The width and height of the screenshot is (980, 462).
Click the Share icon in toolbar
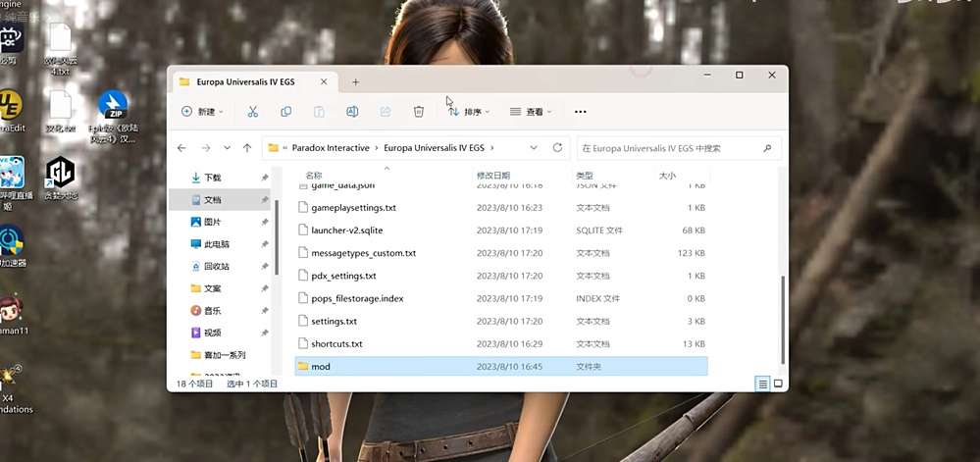386,111
